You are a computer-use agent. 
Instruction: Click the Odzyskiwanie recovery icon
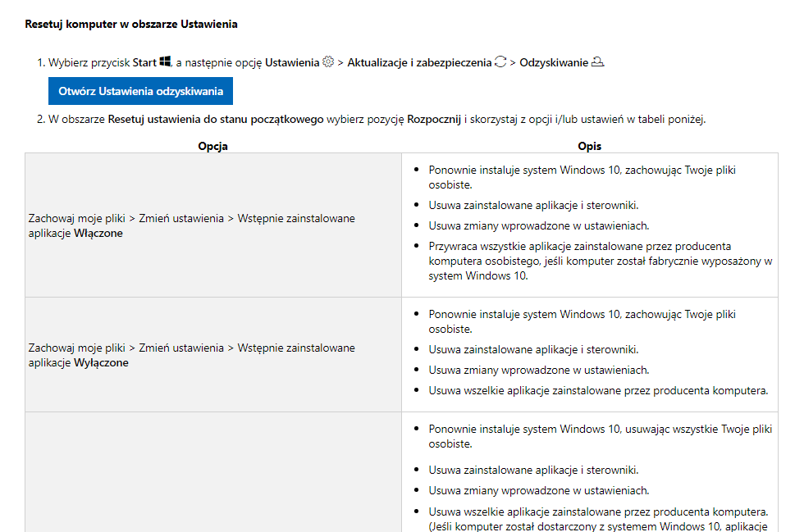[x=598, y=61]
